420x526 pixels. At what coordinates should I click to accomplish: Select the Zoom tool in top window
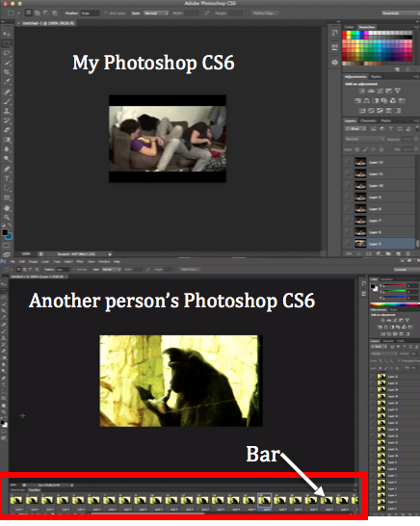coord(7,218)
